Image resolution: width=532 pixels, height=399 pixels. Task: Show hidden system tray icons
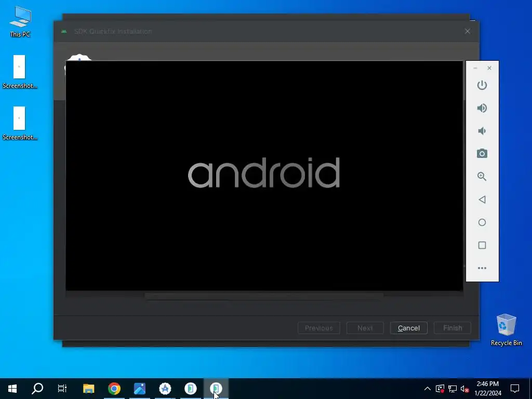[x=428, y=389]
